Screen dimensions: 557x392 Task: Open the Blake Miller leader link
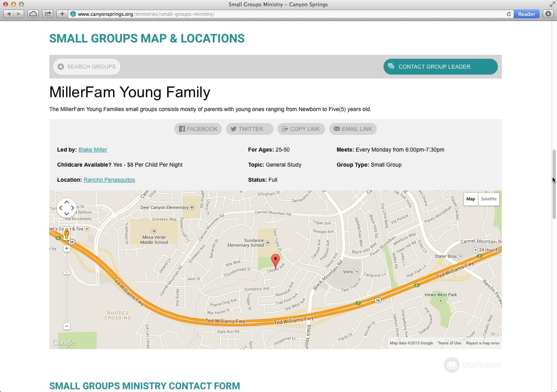pyautogui.click(x=93, y=150)
